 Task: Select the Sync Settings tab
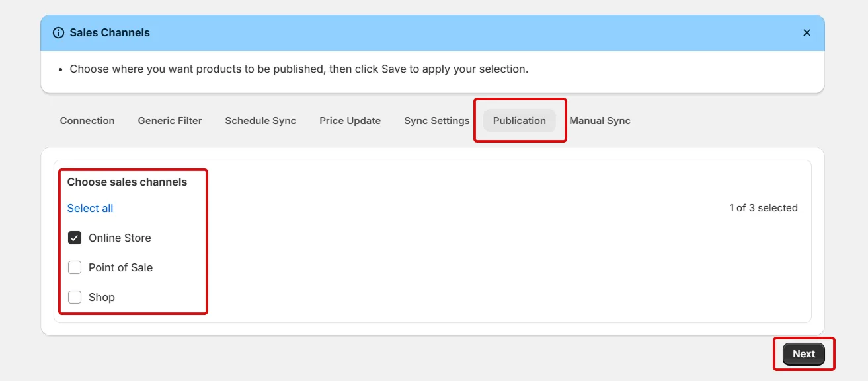[x=437, y=121]
